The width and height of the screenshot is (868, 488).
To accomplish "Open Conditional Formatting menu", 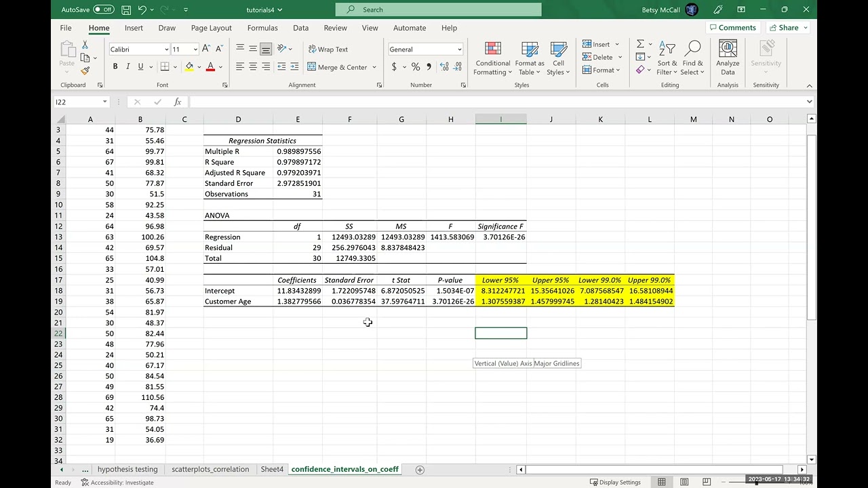I will [493, 58].
